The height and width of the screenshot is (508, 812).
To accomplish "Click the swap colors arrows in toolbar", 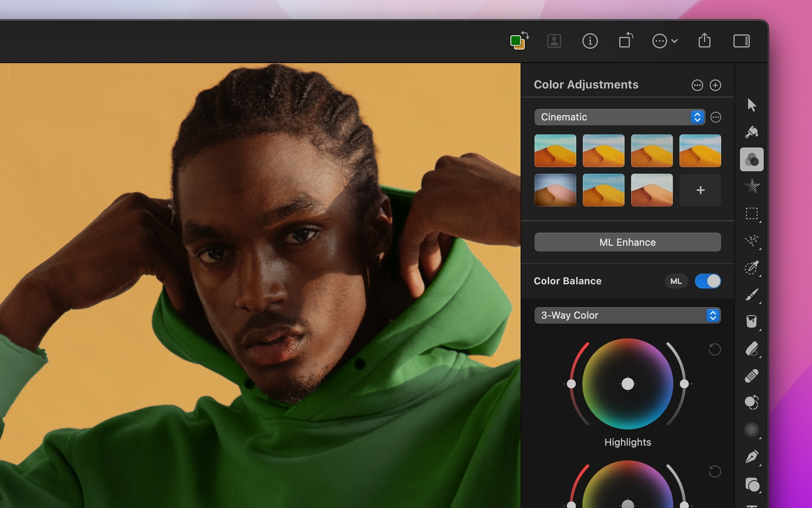I will click(x=525, y=35).
